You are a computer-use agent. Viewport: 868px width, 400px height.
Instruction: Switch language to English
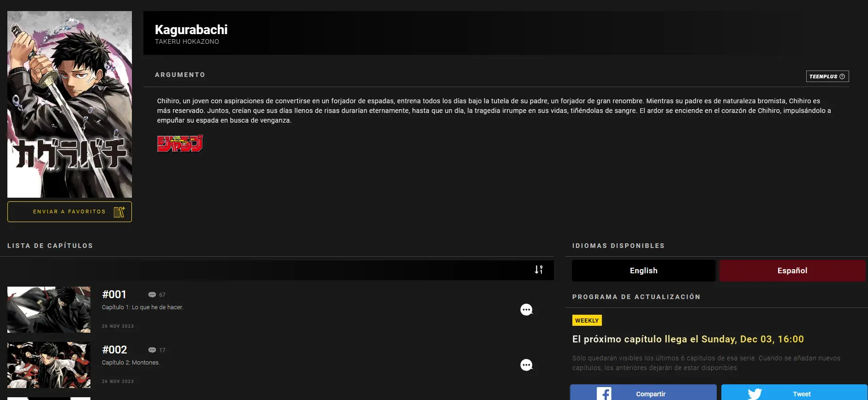(x=643, y=271)
